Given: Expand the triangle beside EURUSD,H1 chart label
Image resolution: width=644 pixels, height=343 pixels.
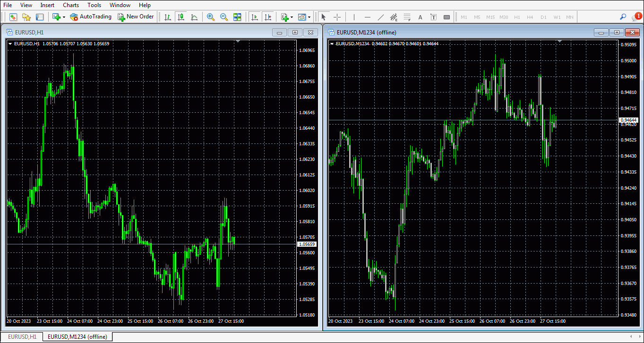Looking at the screenshot, I should click(10, 44).
